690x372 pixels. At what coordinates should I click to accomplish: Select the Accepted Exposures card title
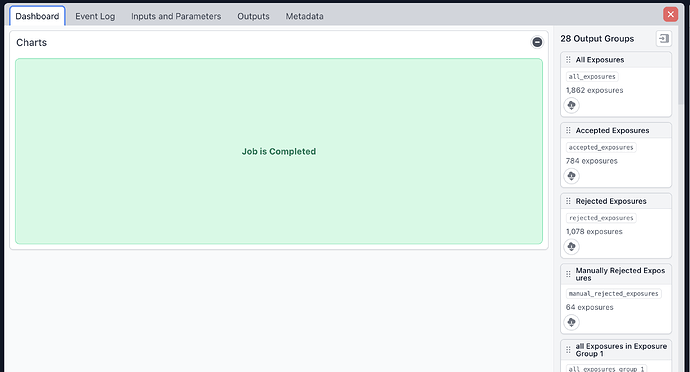pyautogui.click(x=612, y=131)
